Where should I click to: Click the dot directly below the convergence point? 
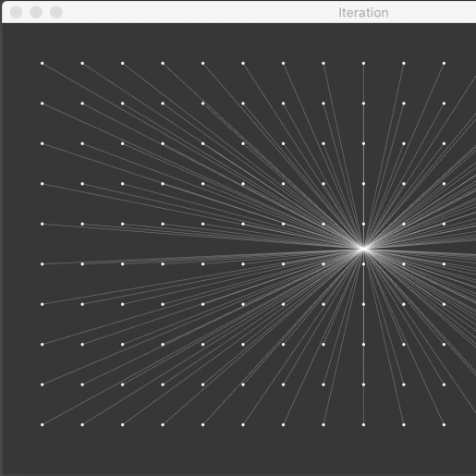pyautogui.click(x=363, y=264)
